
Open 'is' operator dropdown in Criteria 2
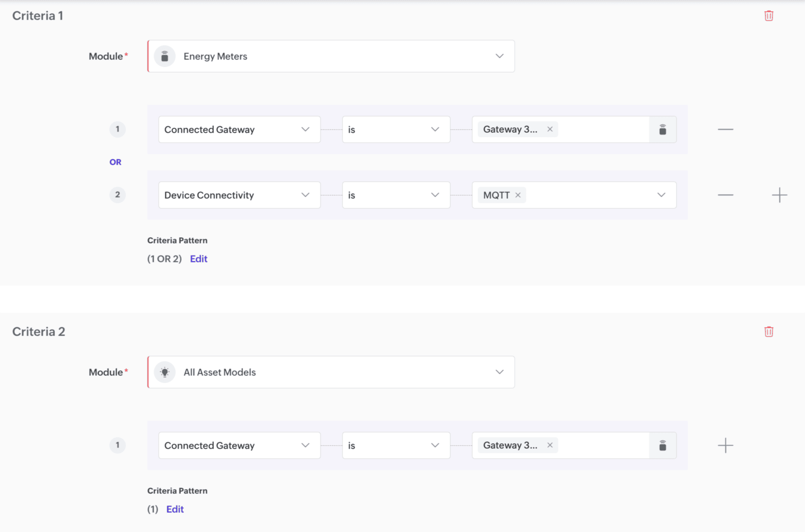pos(396,446)
